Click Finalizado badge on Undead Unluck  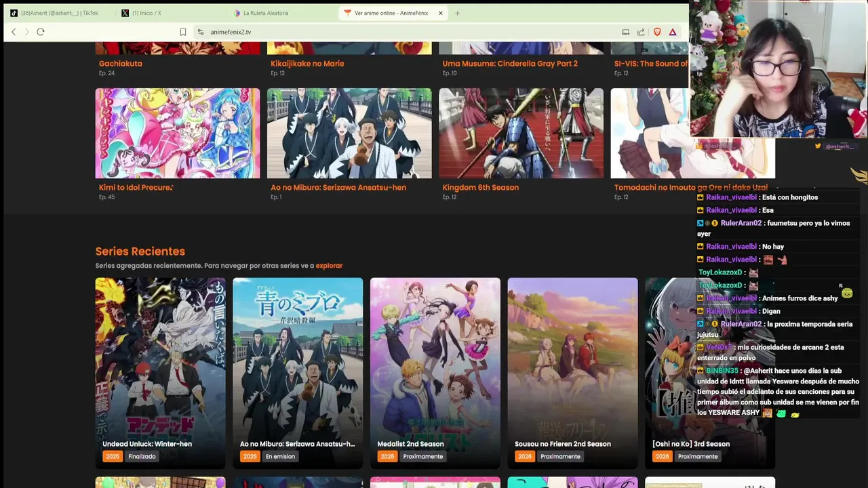pos(142,457)
